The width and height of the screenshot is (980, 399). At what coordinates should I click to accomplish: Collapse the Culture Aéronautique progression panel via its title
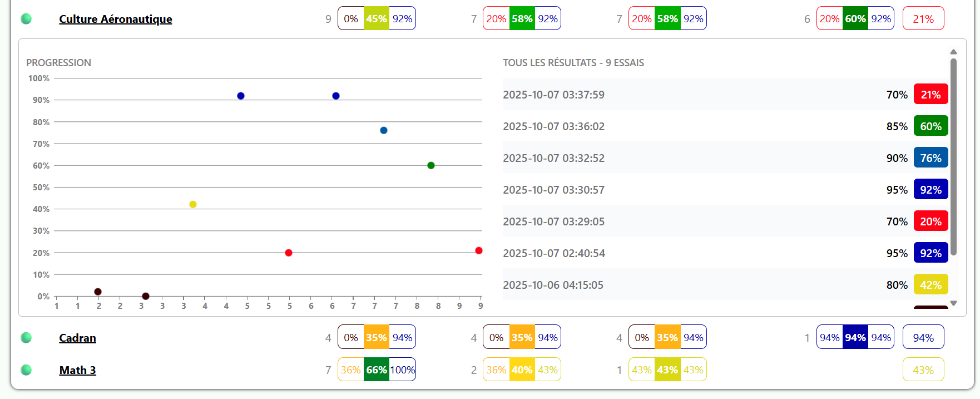[x=116, y=19]
